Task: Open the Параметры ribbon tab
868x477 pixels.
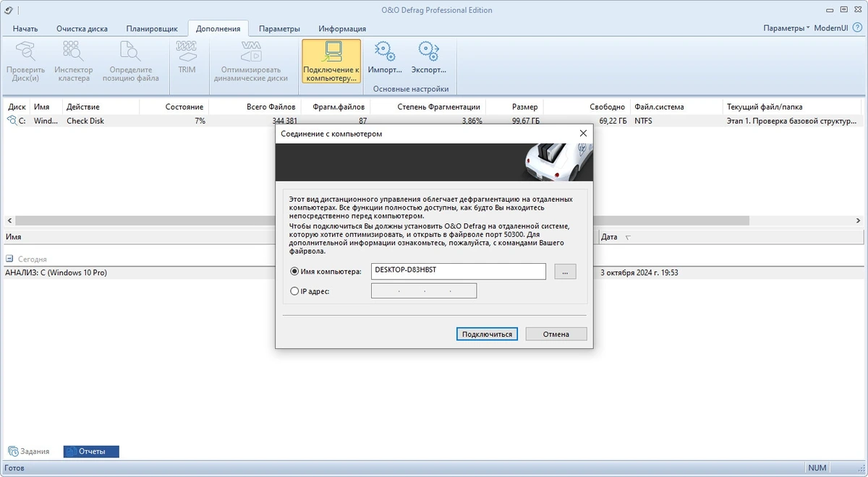Action: [279, 28]
